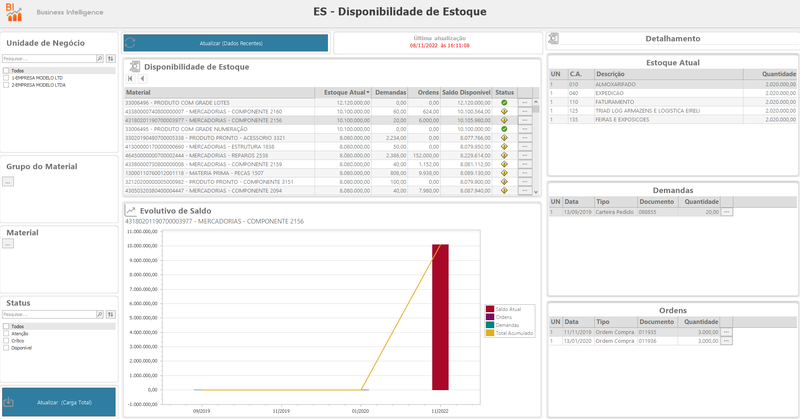Screen dimensions: 800x419
Task: Open details for REPAROS 2538 row
Action: tap(524, 155)
